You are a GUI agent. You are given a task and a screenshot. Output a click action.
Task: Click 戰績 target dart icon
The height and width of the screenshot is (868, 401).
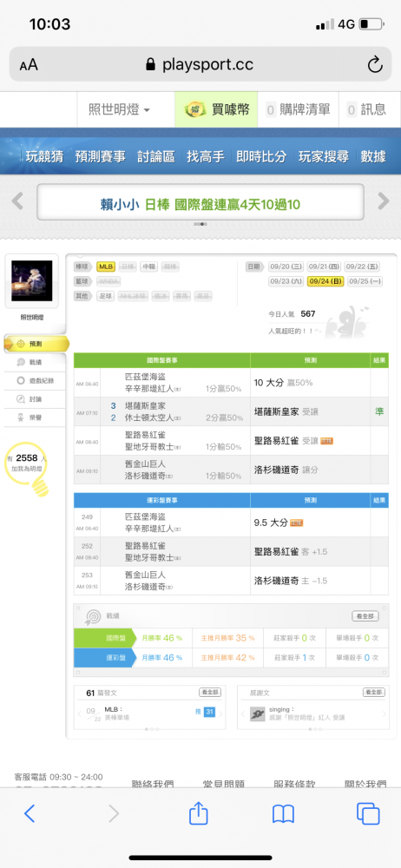tap(92, 616)
